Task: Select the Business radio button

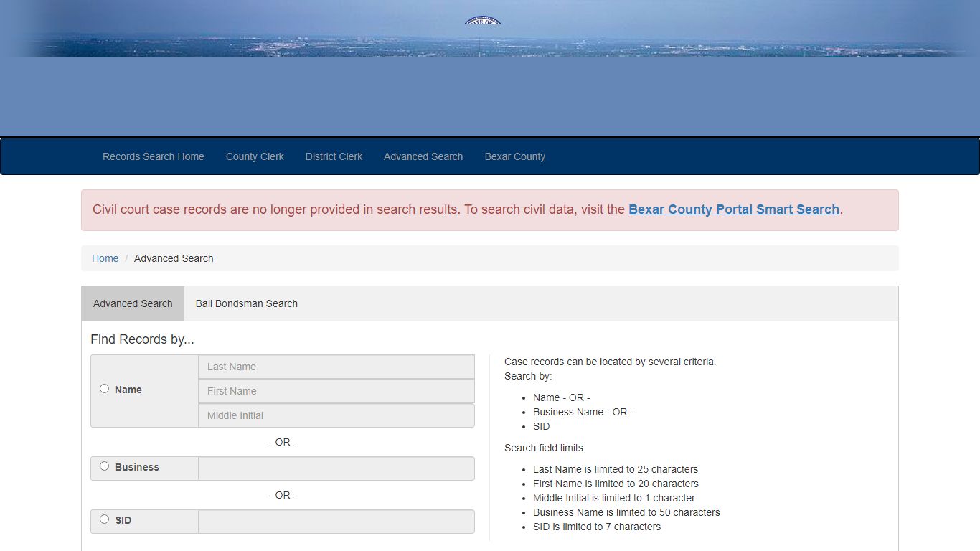Action: (x=105, y=466)
